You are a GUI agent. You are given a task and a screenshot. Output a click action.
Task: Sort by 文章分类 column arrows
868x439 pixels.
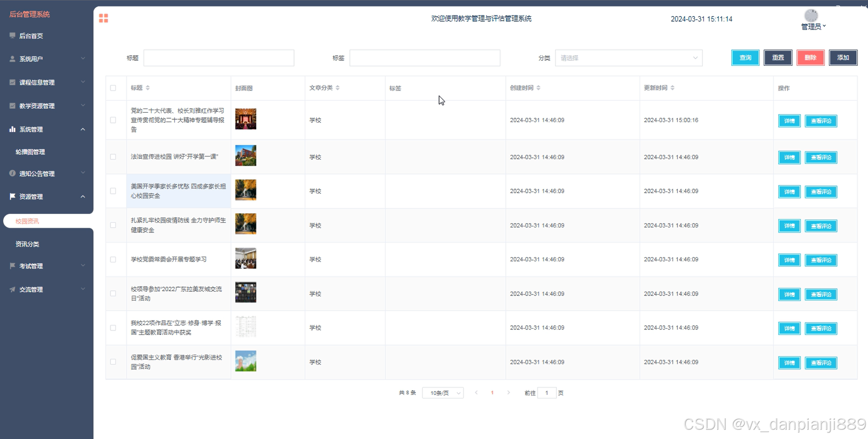click(338, 88)
